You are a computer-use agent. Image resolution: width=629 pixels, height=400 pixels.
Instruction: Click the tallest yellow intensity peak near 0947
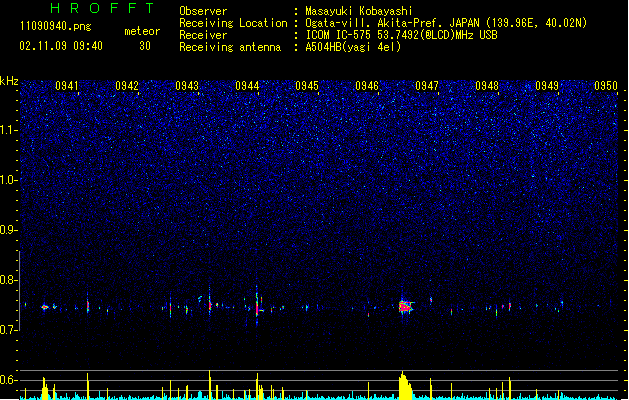click(404, 385)
